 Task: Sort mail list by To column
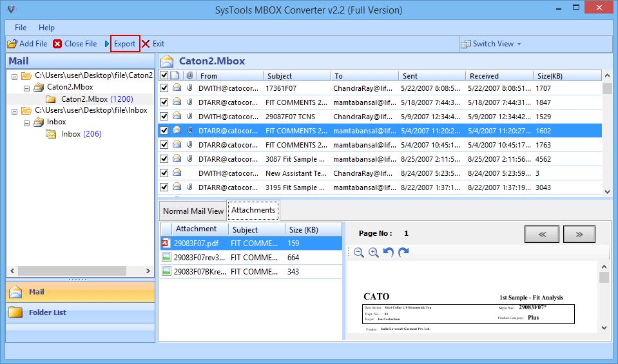tap(365, 75)
